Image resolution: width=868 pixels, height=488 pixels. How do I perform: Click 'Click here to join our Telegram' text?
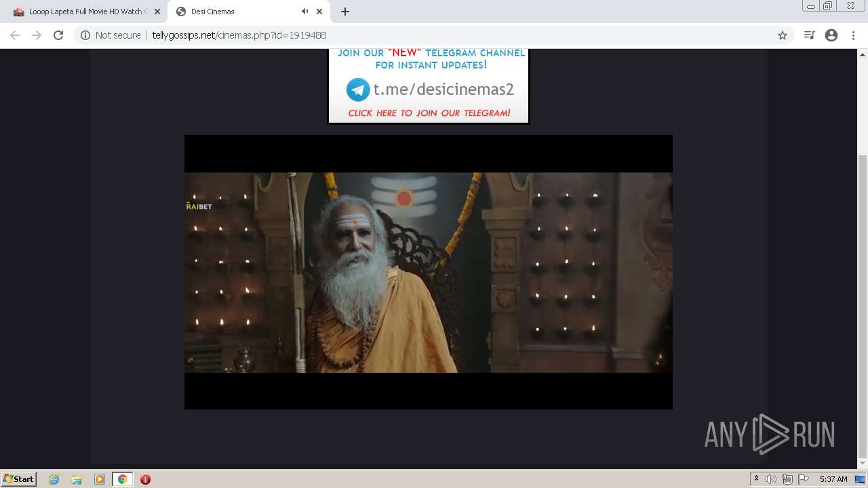429,113
